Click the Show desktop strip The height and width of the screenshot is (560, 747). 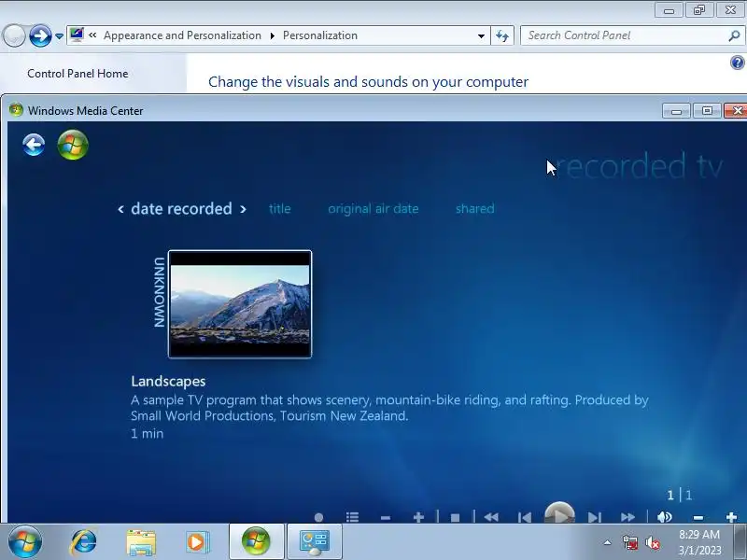740,541
